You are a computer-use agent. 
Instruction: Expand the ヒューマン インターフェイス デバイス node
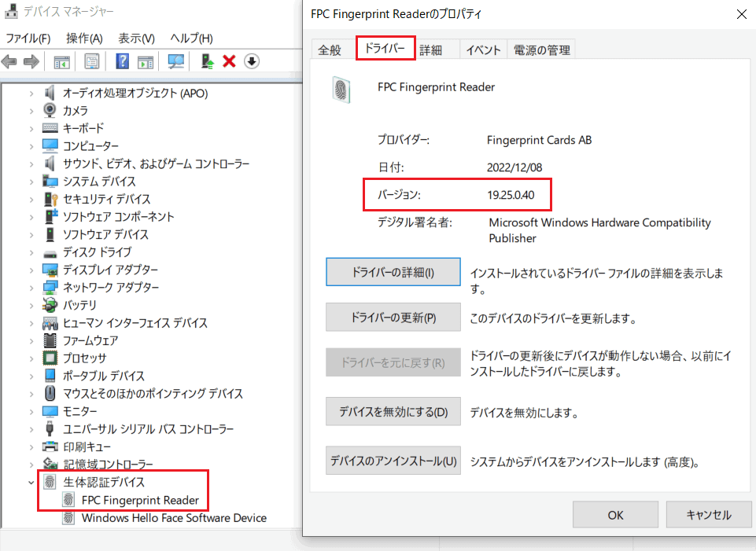coord(31,323)
